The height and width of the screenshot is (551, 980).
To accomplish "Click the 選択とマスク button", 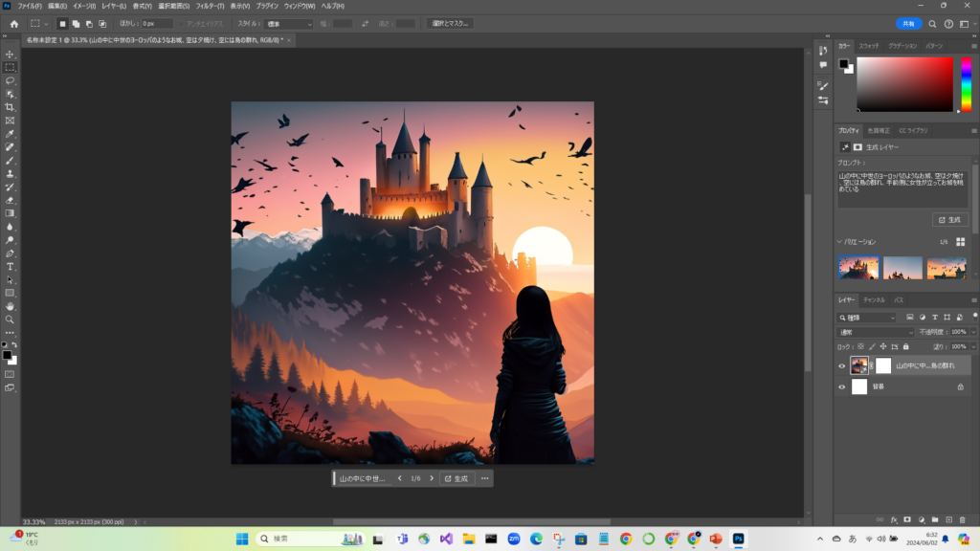I will [x=450, y=23].
